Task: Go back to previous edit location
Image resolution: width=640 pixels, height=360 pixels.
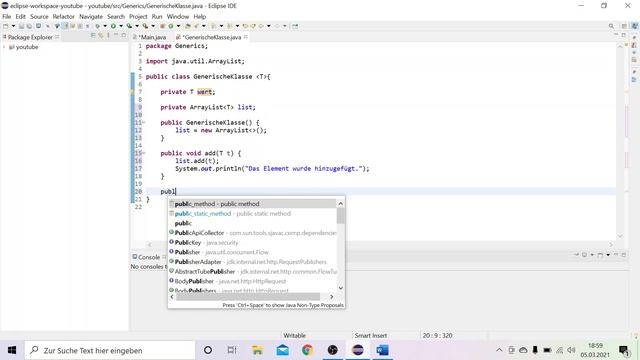Action: pyautogui.click(x=245, y=26)
